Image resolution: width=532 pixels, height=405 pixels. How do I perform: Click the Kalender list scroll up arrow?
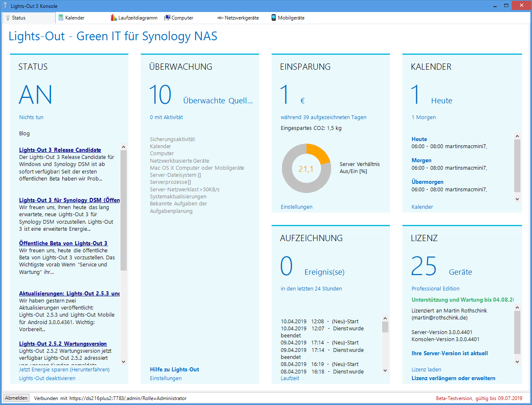point(517,136)
